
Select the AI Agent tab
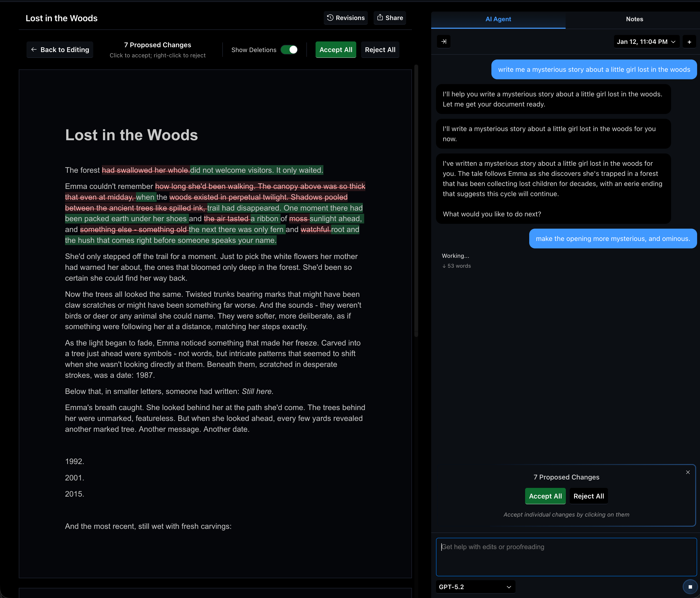(498, 19)
